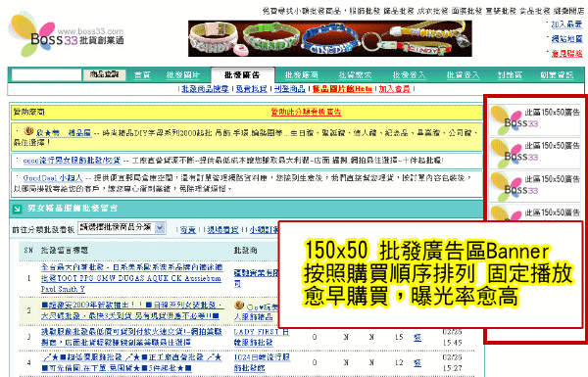
Task: Click the 商品查詢 search button
Action: [104, 74]
